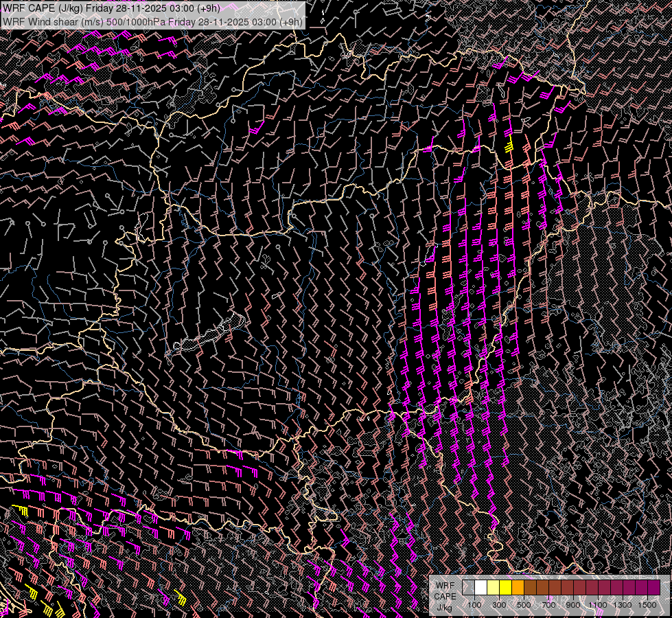Select the pale yellow legend swatch

tap(493, 588)
